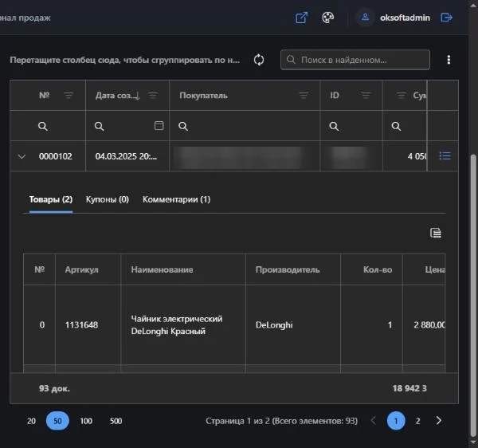Set page size to 20
Image resolution: width=478 pixels, height=448 pixels.
tap(31, 421)
